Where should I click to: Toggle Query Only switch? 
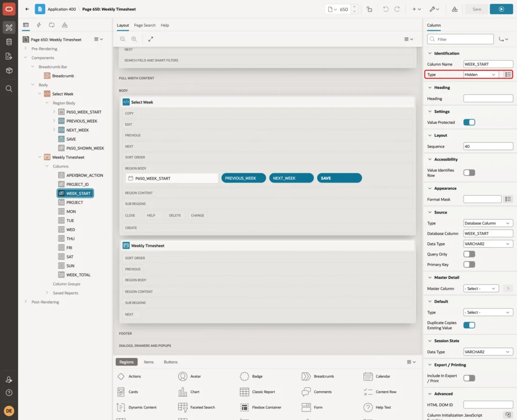[469, 254]
